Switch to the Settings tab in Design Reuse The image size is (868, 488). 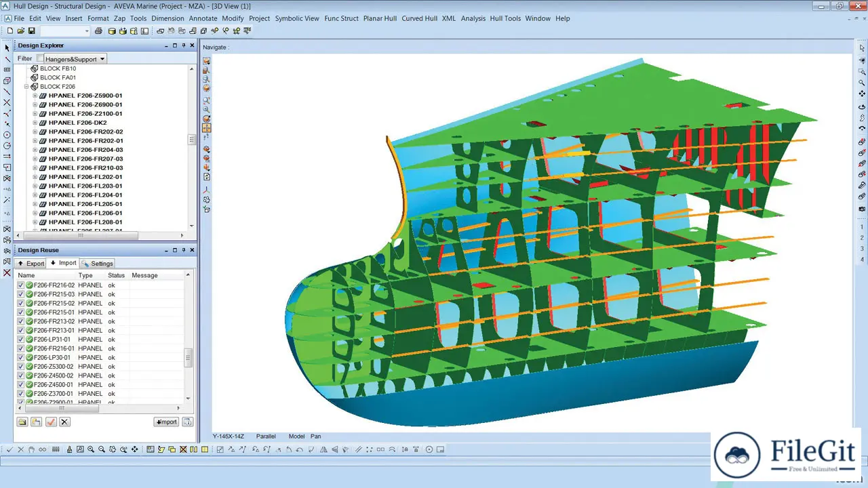98,264
